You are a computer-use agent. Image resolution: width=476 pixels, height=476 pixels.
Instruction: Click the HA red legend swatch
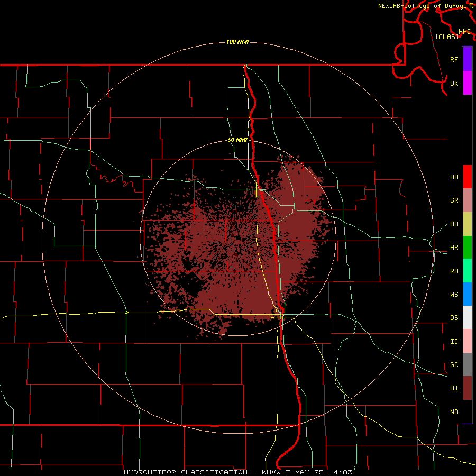[x=467, y=177]
